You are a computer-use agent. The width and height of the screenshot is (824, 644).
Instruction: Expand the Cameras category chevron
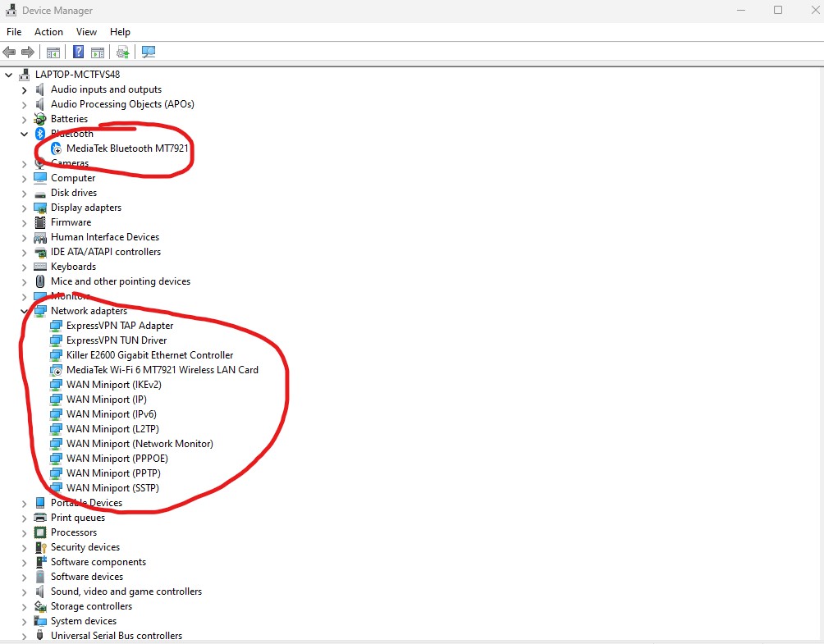[x=24, y=164]
